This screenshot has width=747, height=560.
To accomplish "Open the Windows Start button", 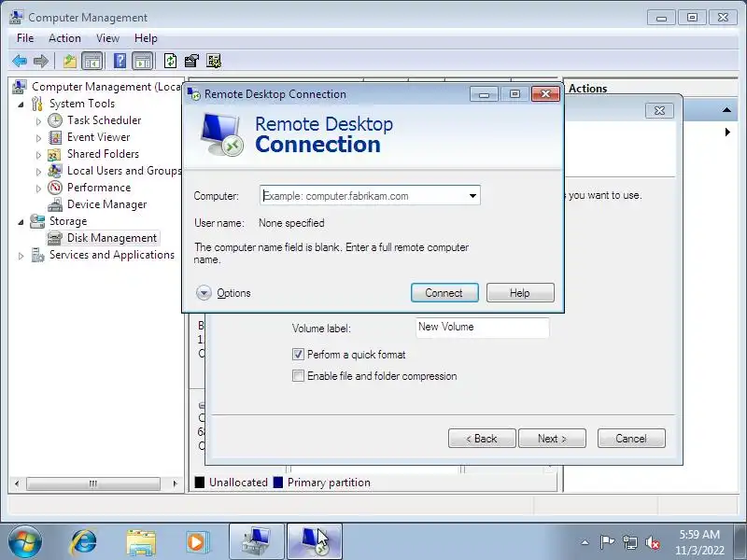I will [25, 542].
